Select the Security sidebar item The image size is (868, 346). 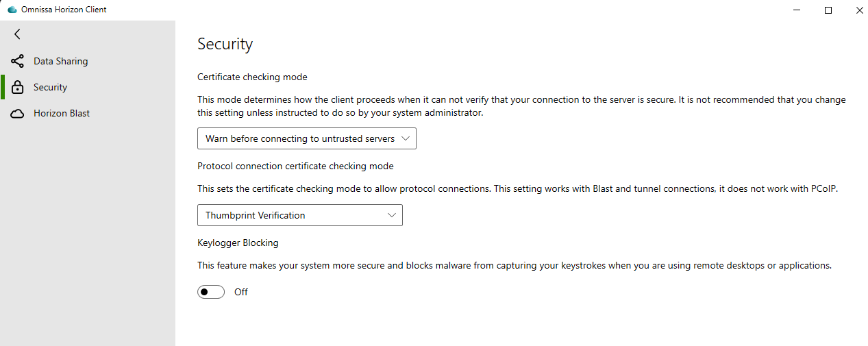point(88,87)
